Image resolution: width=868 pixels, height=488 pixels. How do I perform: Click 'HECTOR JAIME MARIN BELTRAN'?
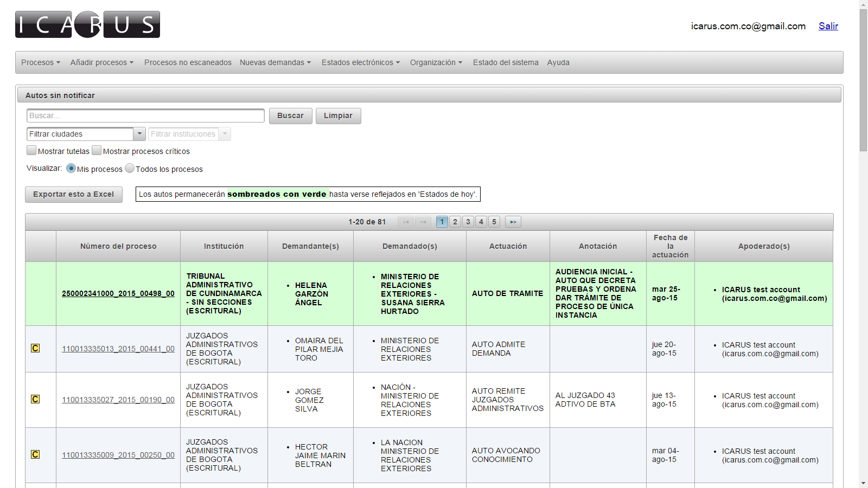point(320,455)
